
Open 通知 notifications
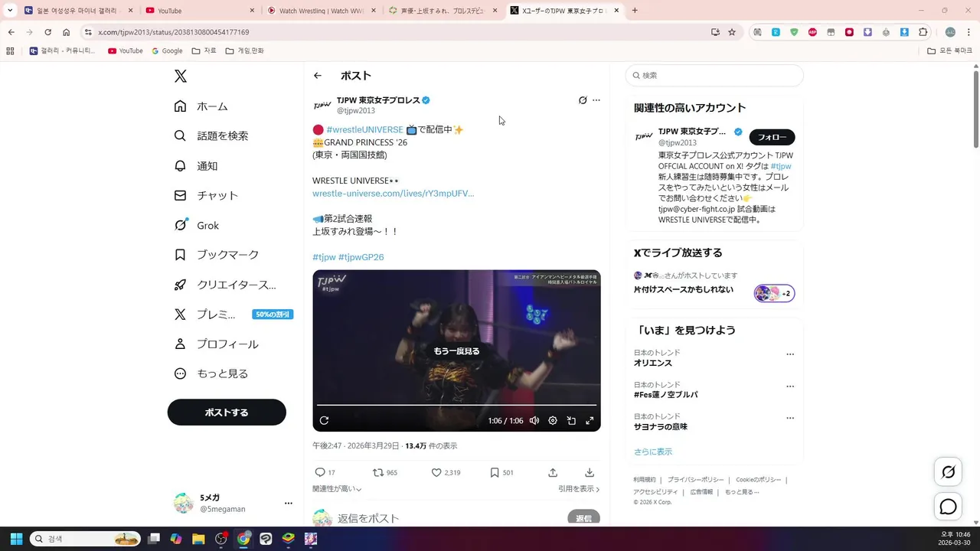pyautogui.click(x=196, y=166)
